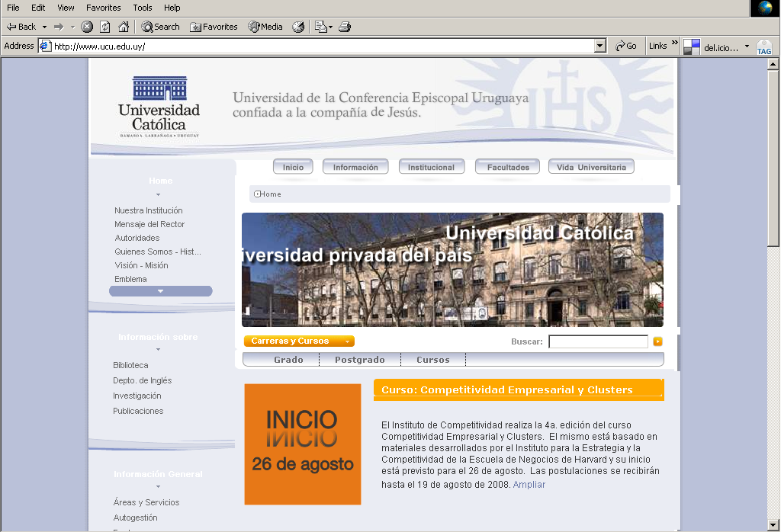Open the Media toolbar button
The image size is (781, 532).
point(265,27)
